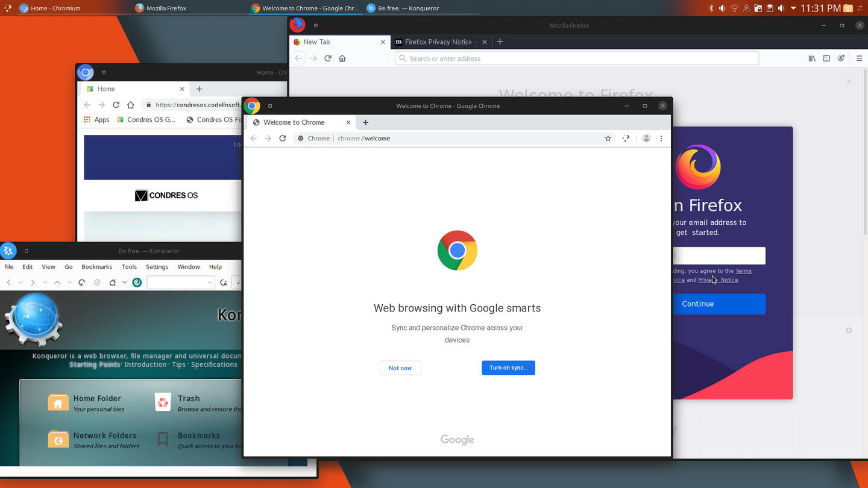Open the Firefox account icon
Viewport: 868px width, 488px height.
point(841,58)
